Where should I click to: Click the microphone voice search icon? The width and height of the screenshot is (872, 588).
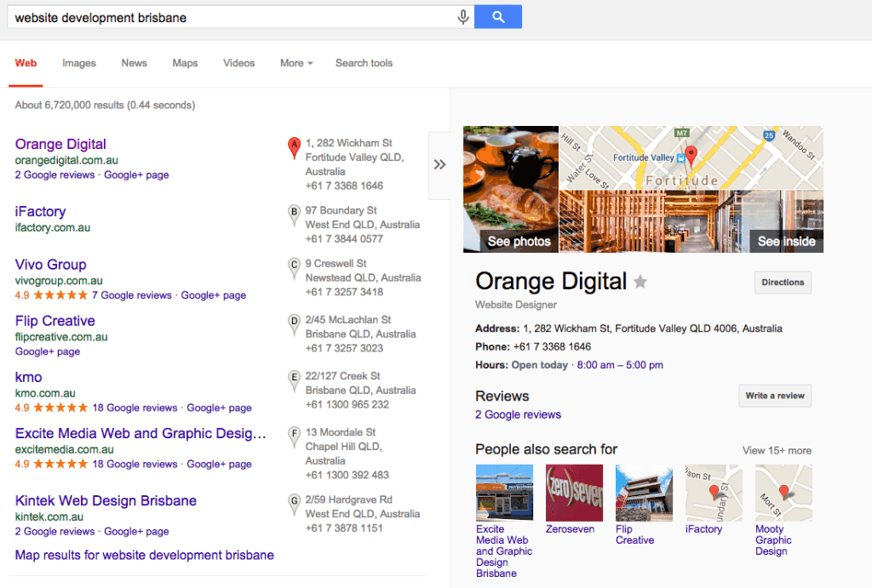[463, 17]
